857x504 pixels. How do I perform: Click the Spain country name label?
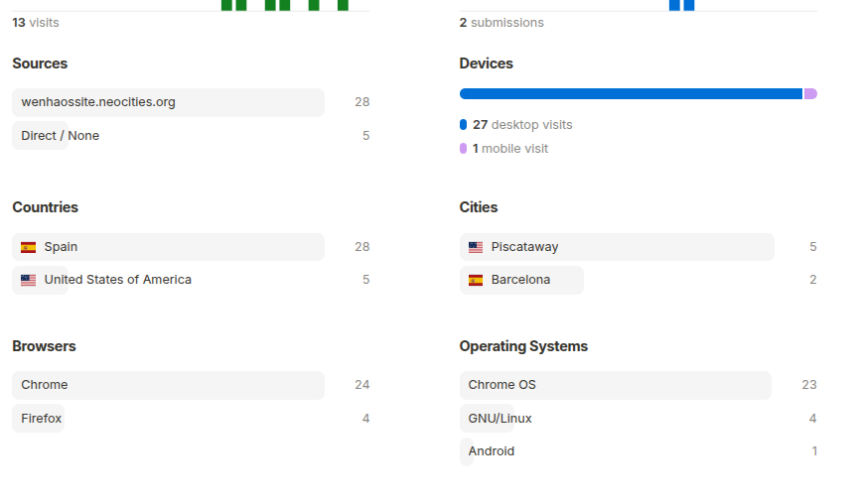61,247
